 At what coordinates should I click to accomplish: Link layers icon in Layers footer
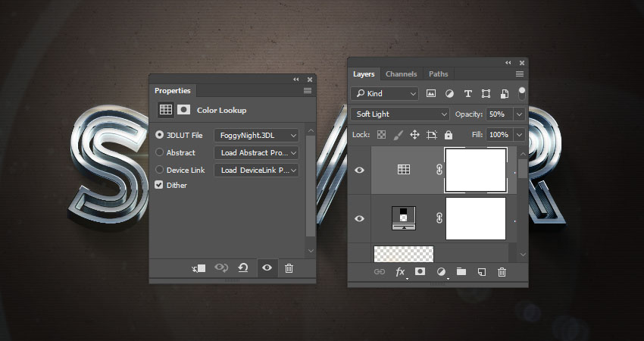pyautogui.click(x=380, y=271)
